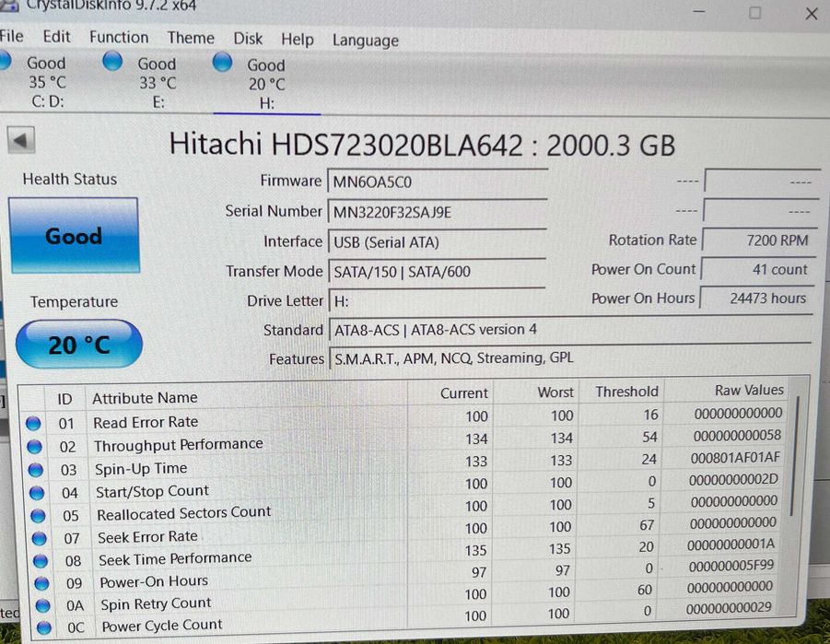
Task: Click the Power On Hours value 24473 hours
Action: coord(757,299)
